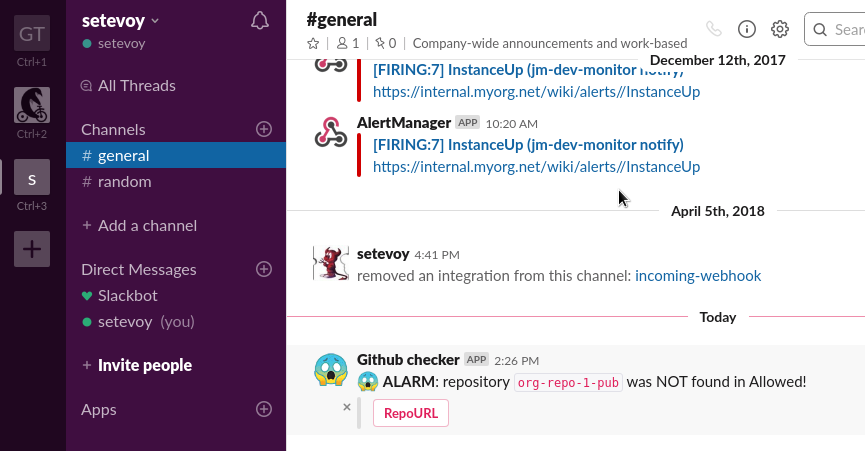
Task: Start a call with phone icon
Action: tap(714, 29)
